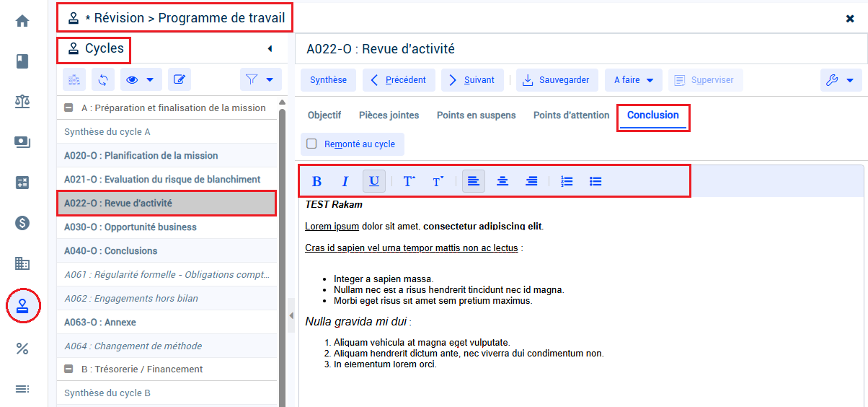
Task: Open the Points en suspens tab
Action: (x=477, y=115)
